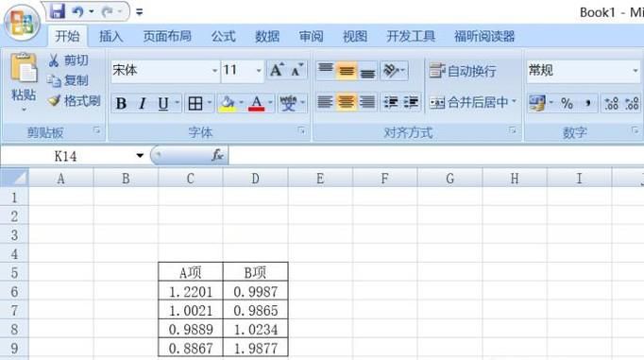
Task: Open the 公式 ribbon tab
Action: coord(223,36)
